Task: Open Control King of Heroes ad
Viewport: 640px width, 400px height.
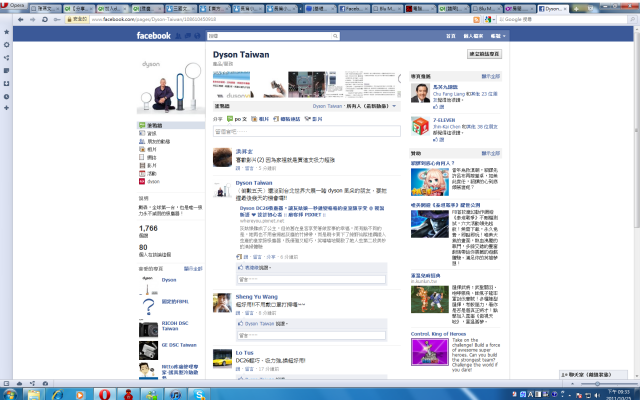Action: pyautogui.click(x=438, y=334)
